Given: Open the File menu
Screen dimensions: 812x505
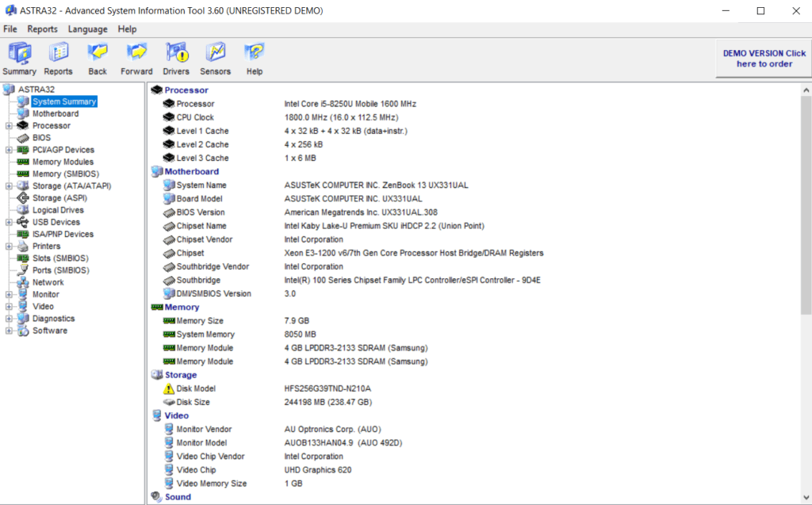Looking at the screenshot, I should click(x=10, y=29).
